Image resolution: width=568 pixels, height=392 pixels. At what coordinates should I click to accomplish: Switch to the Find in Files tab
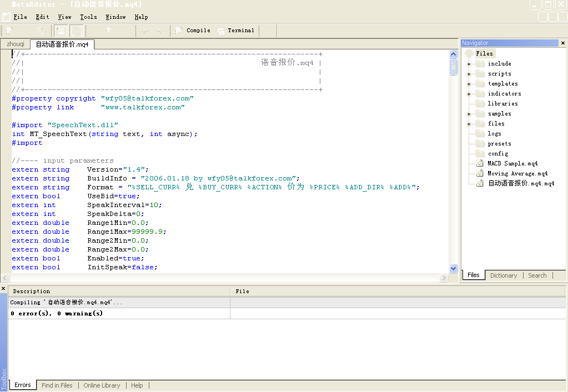[x=57, y=385]
